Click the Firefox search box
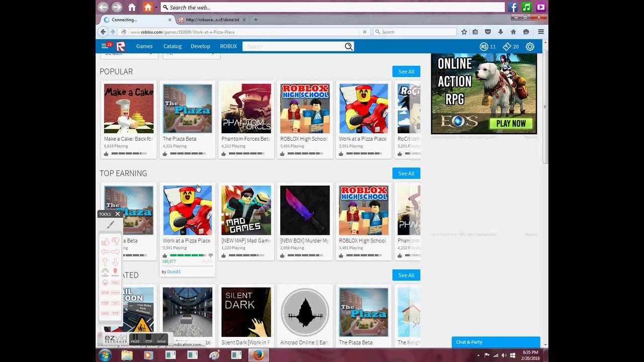 coord(414,32)
